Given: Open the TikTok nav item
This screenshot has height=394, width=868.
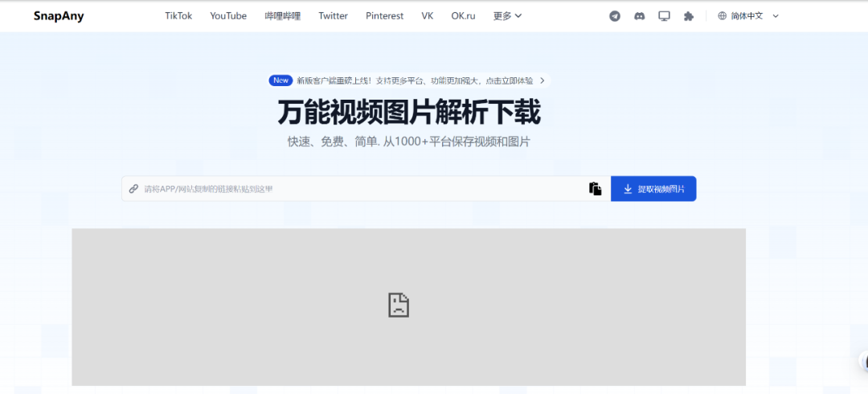Looking at the screenshot, I should coord(178,16).
